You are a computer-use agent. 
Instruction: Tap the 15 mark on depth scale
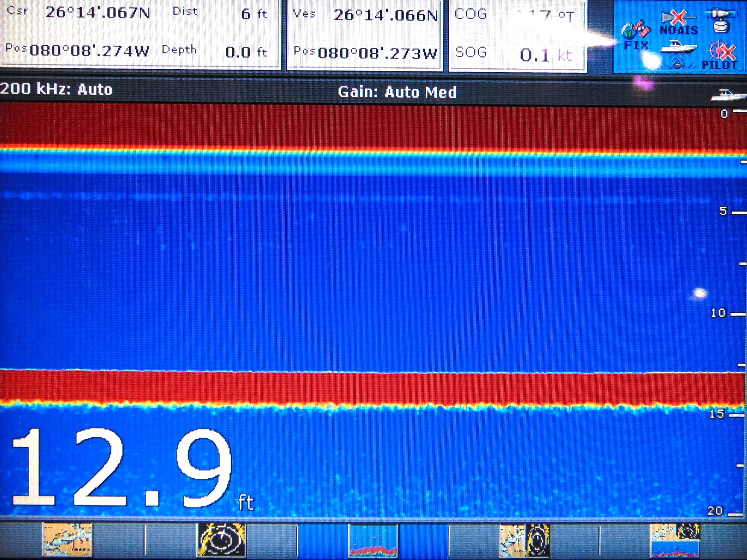tap(717, 414)
